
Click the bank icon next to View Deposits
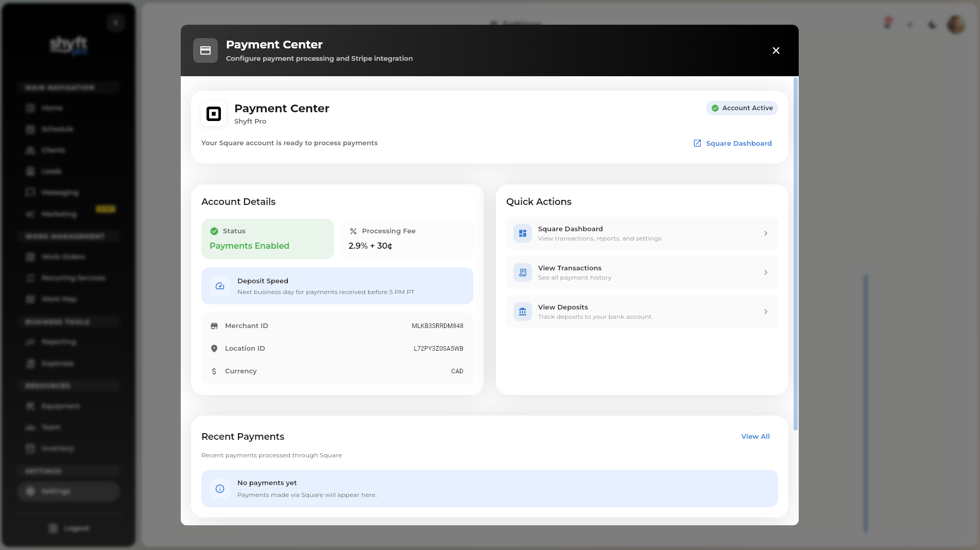pyautogui.click(x=522, y=311)
